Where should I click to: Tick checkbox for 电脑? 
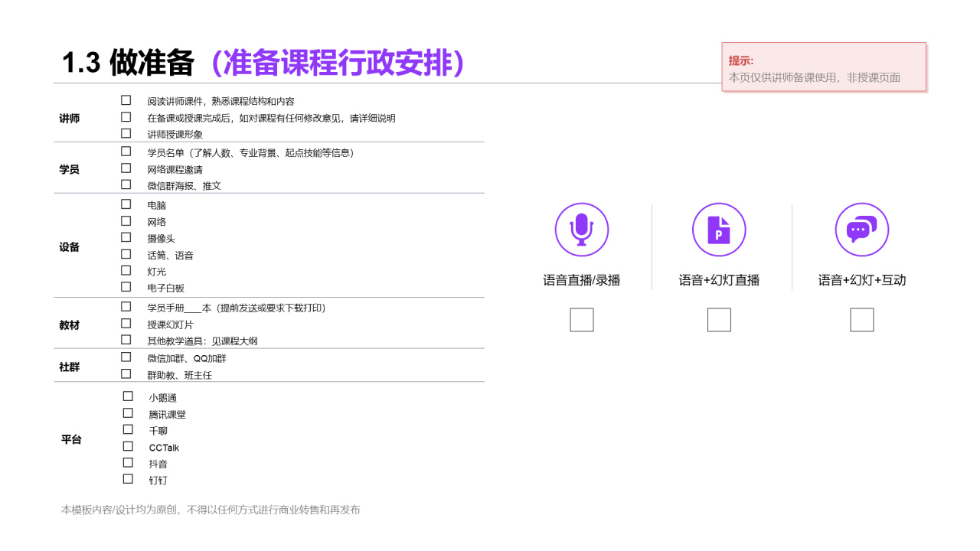click(x=126, y=204)
